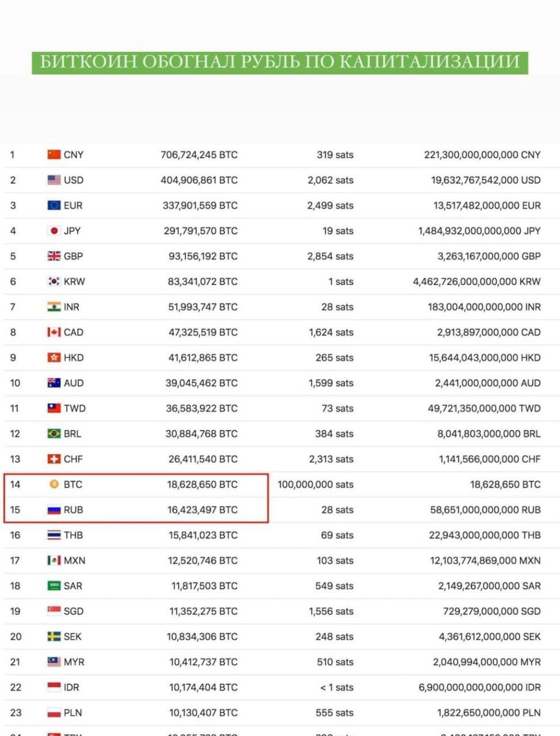Click the Sweden flag icon next to SEK

(x=54, y=636)
